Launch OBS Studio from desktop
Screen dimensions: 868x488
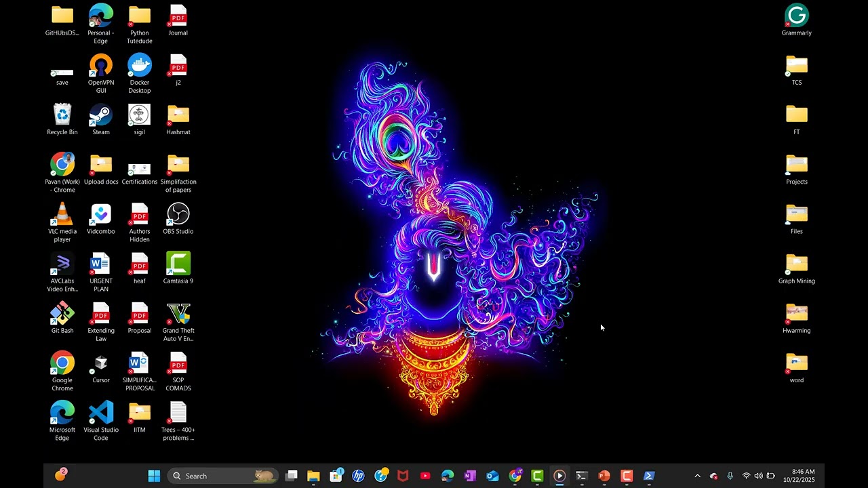click(178, 213)
